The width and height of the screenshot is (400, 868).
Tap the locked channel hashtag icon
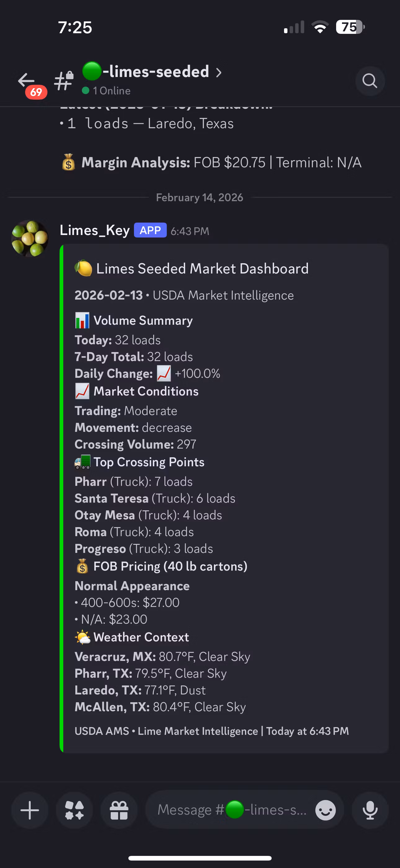(64, 80)
